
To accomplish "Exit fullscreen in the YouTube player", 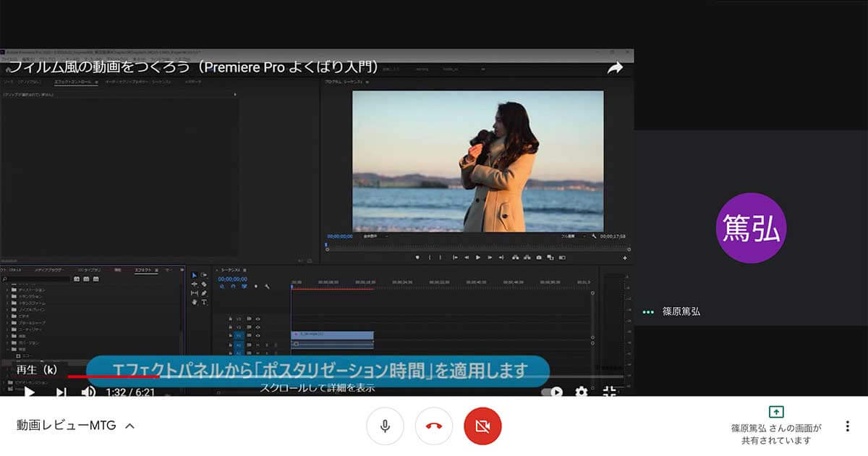I will coord(610,392).
